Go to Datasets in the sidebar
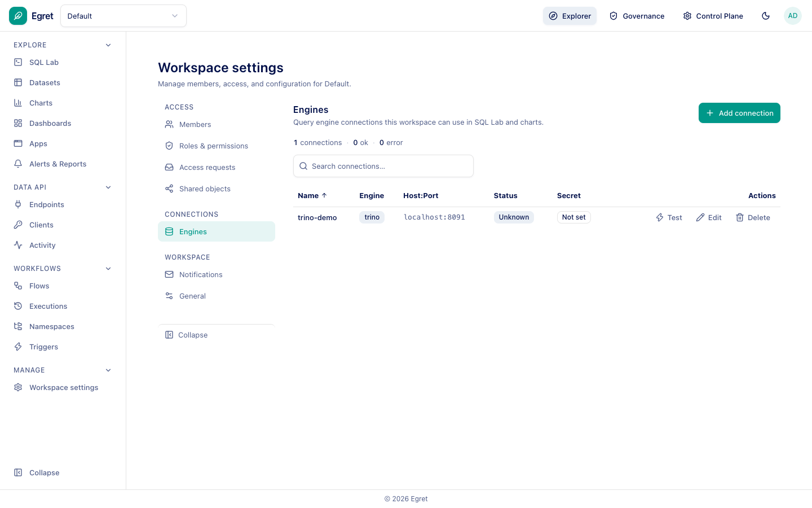The image size is (812, 508). pyautogui.click(x=63, y=82)
